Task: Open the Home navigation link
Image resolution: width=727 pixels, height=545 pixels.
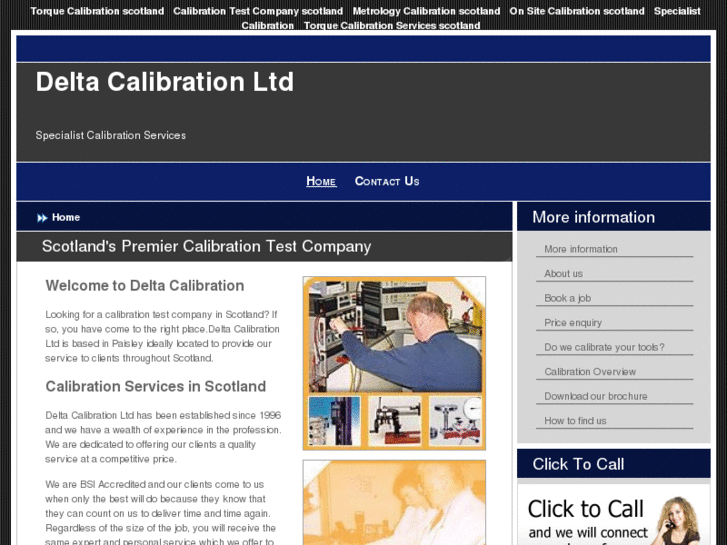Action: coord(321,181)
